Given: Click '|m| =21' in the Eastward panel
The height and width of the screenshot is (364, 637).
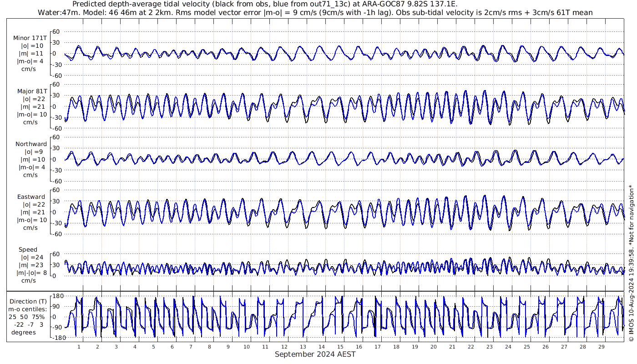Looking at the screenshot, I should [34, 212].
